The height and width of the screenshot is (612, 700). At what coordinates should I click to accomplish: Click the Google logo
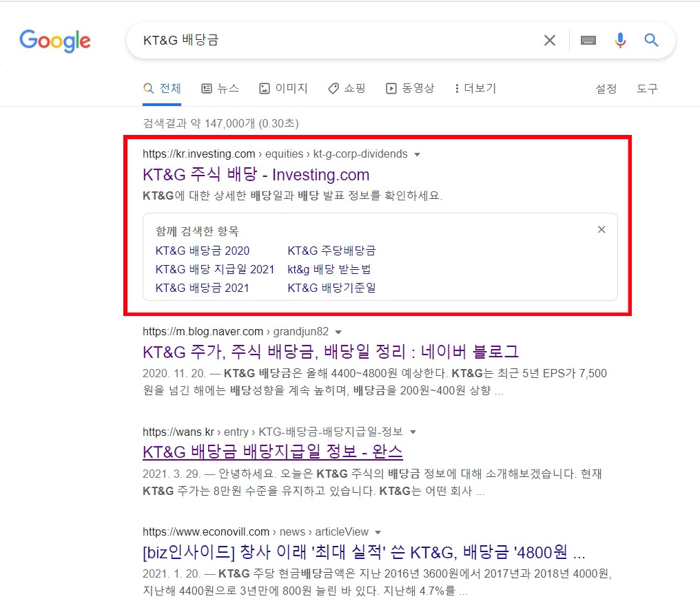(55, 41)
